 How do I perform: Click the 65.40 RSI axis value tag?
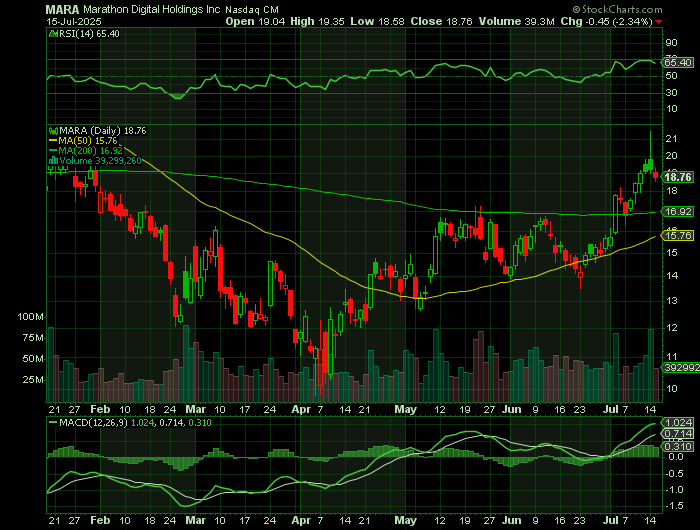[x=678, y=63]
